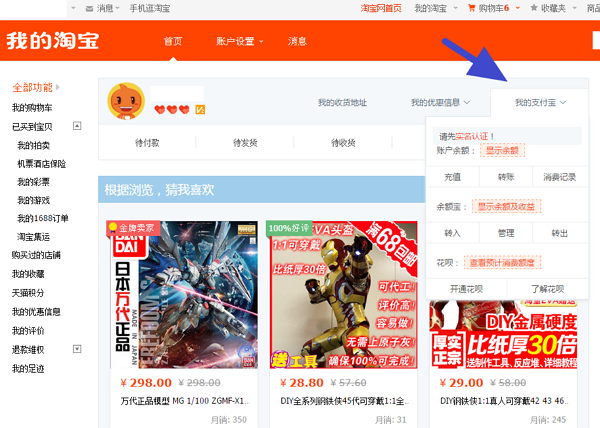Click the 金牌卖家 badge on the first product
This screenshot has width=600, height=428.
pos(133,228)
